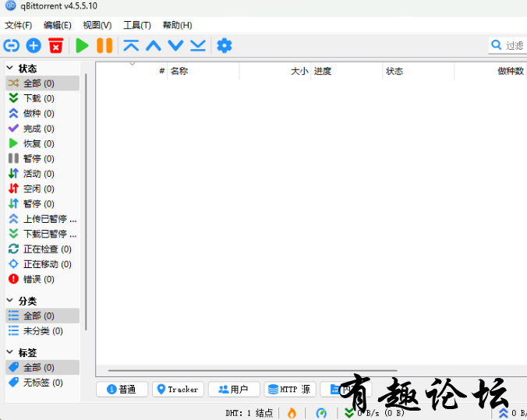Select the 正在移动 (0) filter
Image resolution: width=527 pixels, height=420 pixels.
click(x=43, y=264)
